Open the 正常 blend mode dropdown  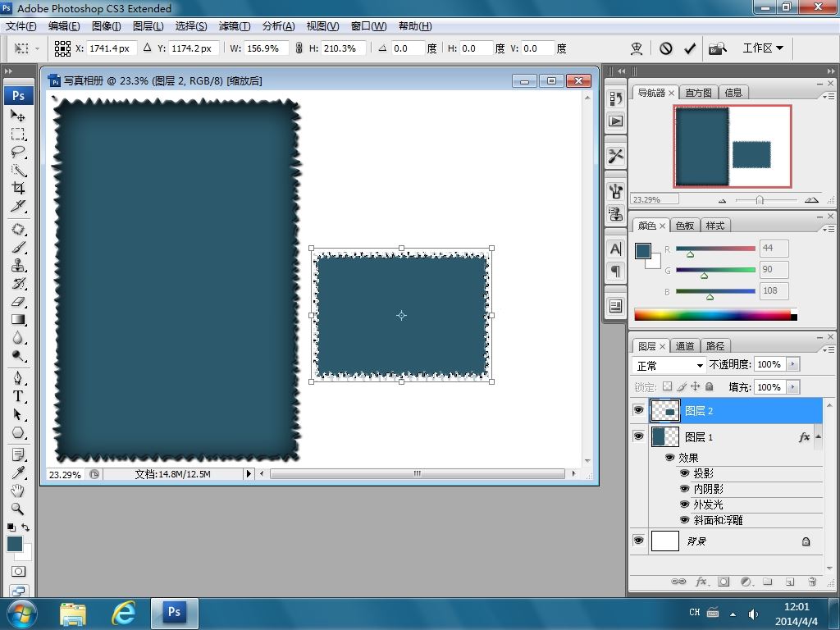(x=670, y=365)
